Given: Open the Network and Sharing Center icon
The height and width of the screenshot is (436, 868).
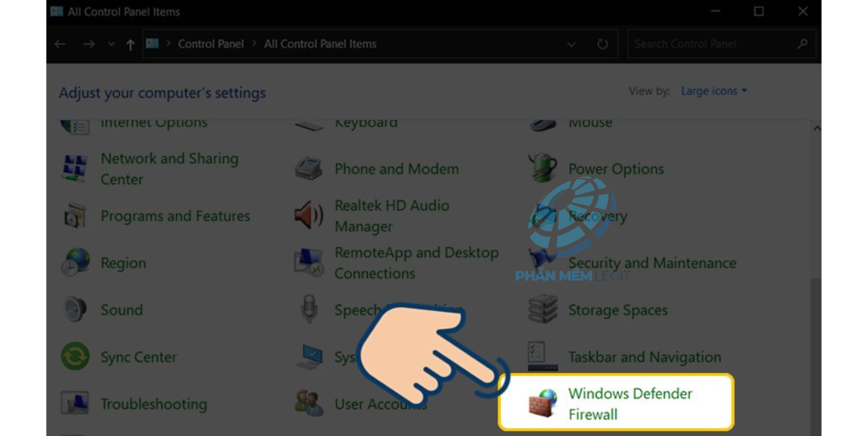Looking at the screenshot, I should click(x=74, y=169).
